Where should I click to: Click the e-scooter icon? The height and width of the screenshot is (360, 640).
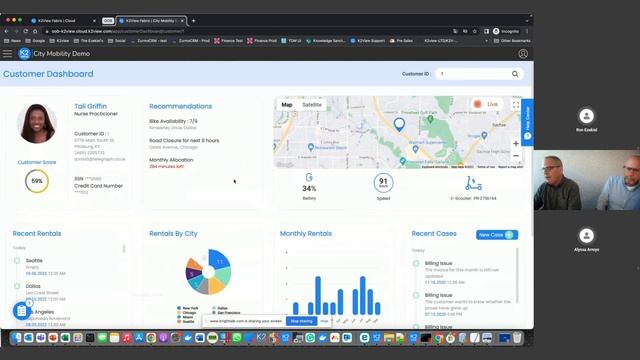[473, 183]
